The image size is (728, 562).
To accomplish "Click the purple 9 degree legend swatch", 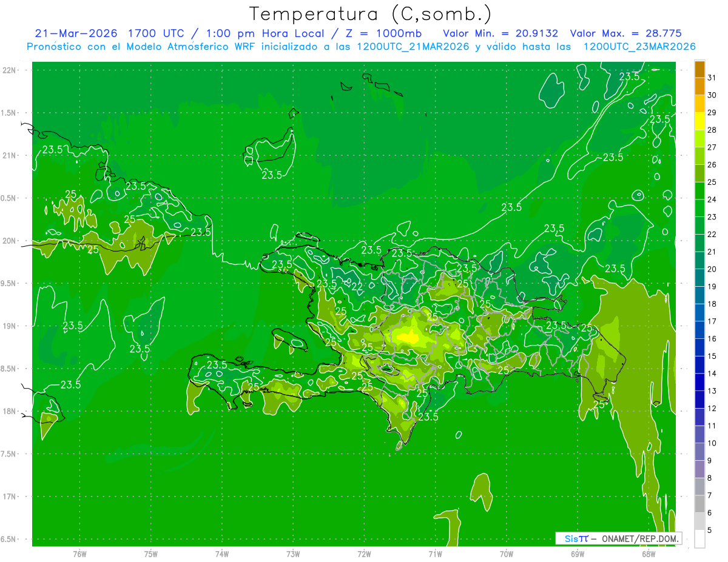I will click(x=699, y=469).
